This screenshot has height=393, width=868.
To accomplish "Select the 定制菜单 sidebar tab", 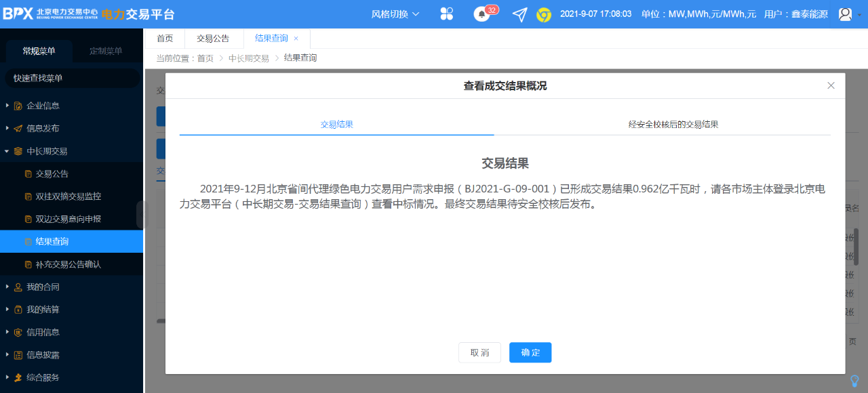I will (x=106, y=51).
